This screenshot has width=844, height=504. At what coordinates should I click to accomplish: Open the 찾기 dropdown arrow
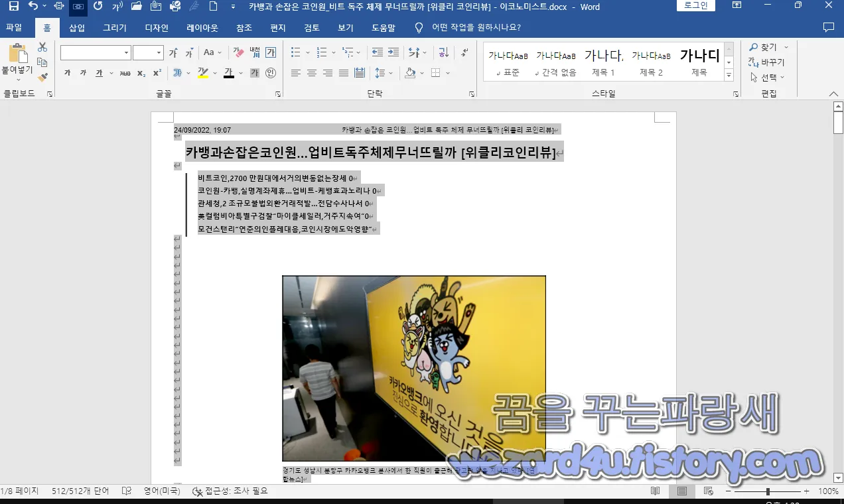(786, 47)
